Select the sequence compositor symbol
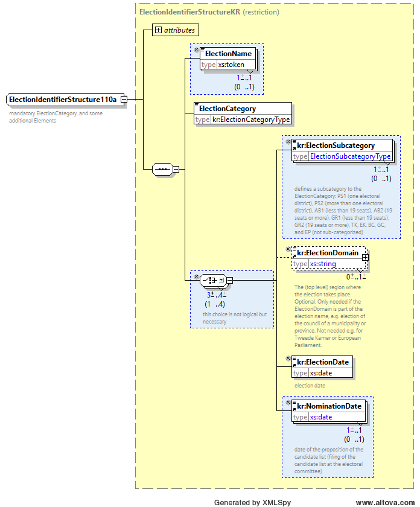Viewport: 420px width, 507px height. click(163, 169)
